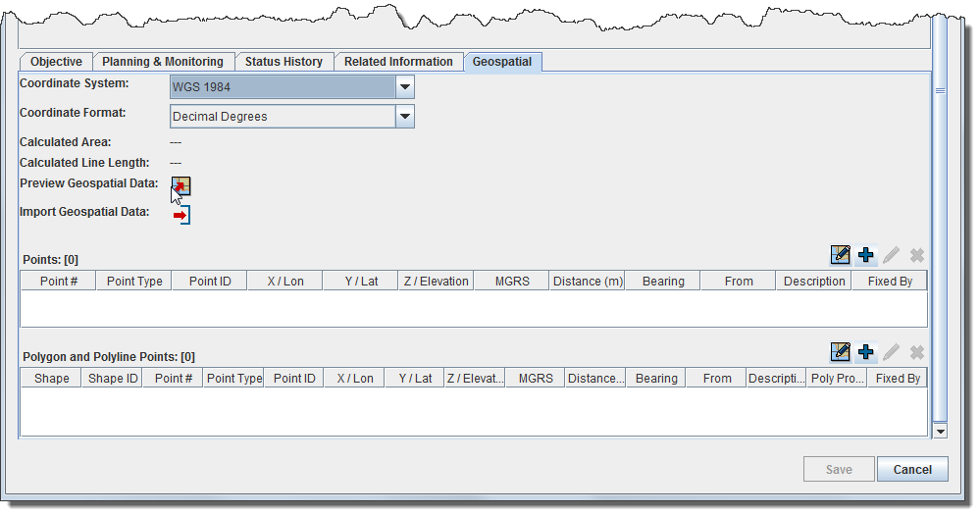Click the greyed pencil edit icon in Points
This screenshot has height=516, width=980.
[x=891, y=255]
